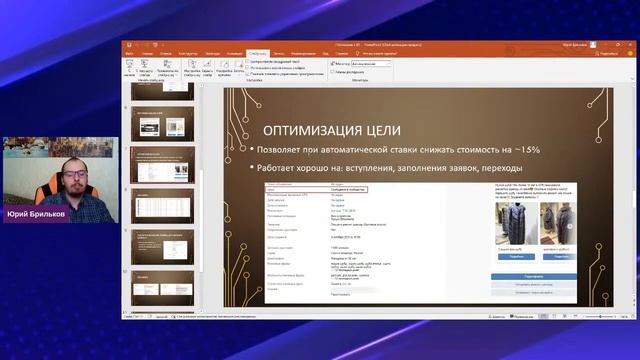The width and height of the screenshot is (640, 360).
Task: Click the user account avatar icon
Action: pyautogui.click(x=593, y=44)
